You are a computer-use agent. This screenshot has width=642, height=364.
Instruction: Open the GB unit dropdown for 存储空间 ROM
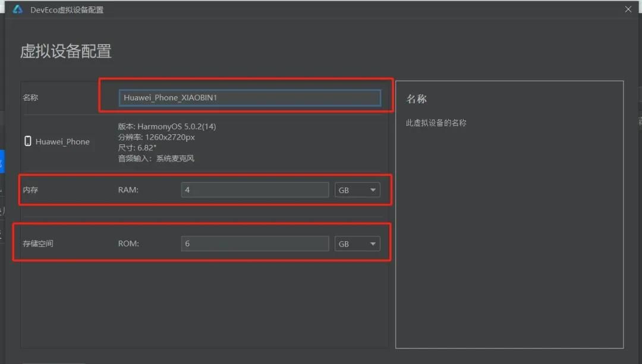click(357, 243)
